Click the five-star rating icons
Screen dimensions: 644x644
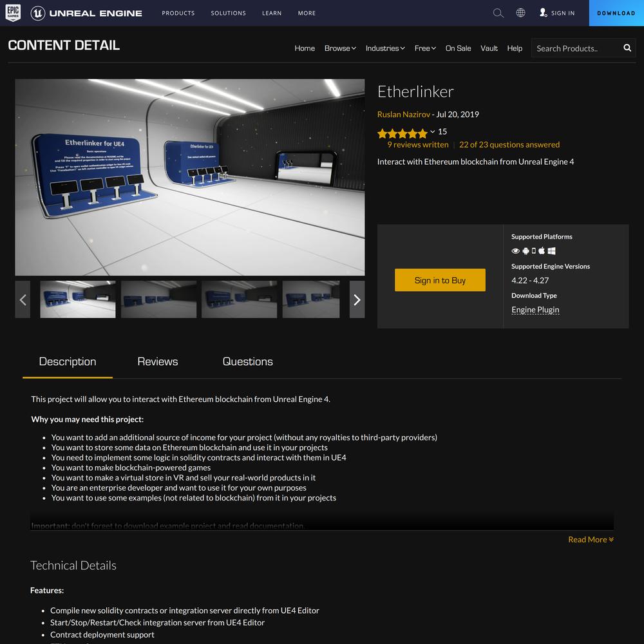click(402, 133)
